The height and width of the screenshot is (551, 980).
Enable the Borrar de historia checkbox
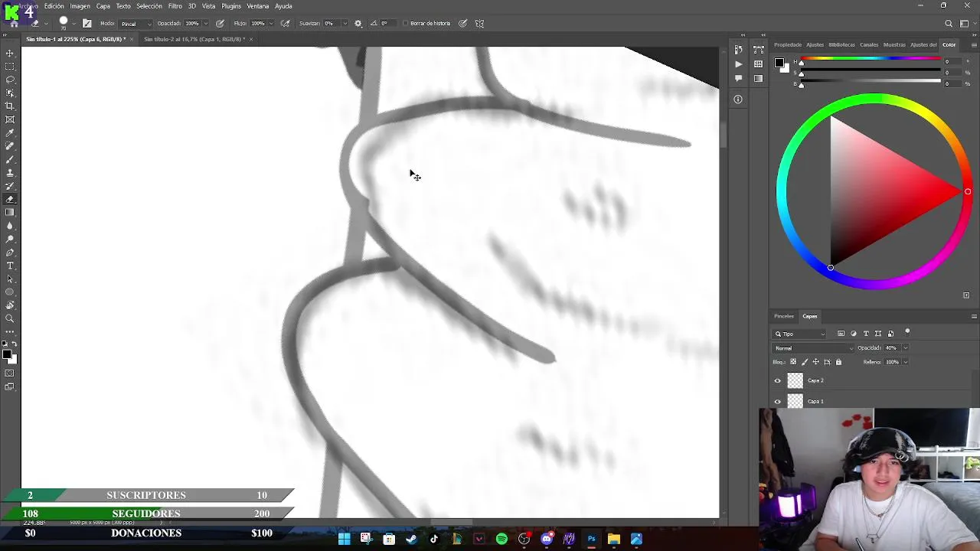click(x=405, y=24)
